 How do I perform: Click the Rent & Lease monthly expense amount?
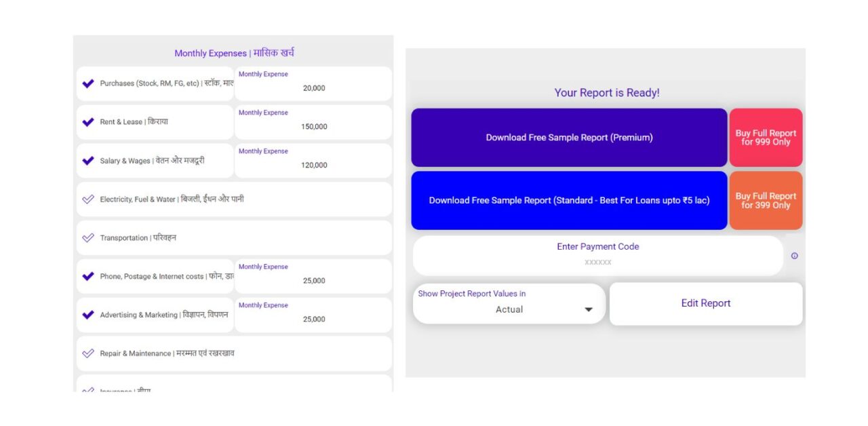pos(313,126)
